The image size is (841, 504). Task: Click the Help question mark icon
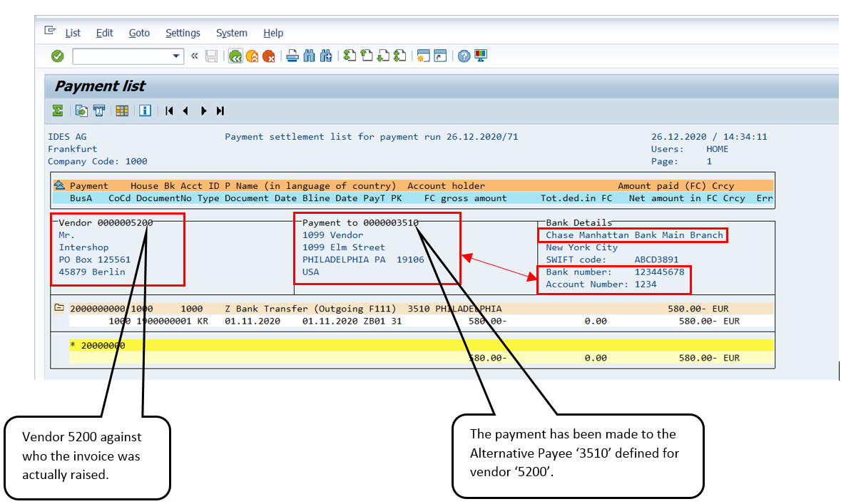(x=464, y=56)
